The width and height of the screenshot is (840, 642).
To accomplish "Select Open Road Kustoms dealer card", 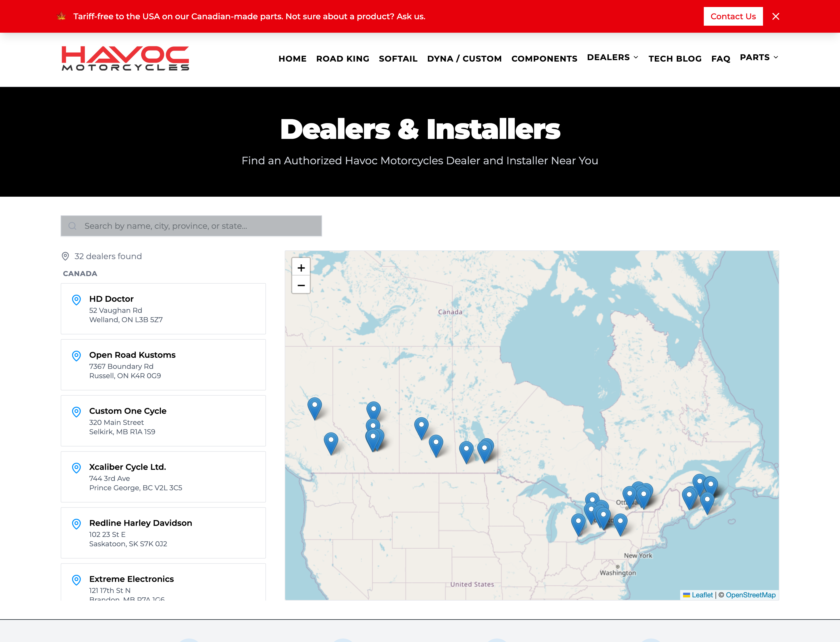I will tap(163, 364).
